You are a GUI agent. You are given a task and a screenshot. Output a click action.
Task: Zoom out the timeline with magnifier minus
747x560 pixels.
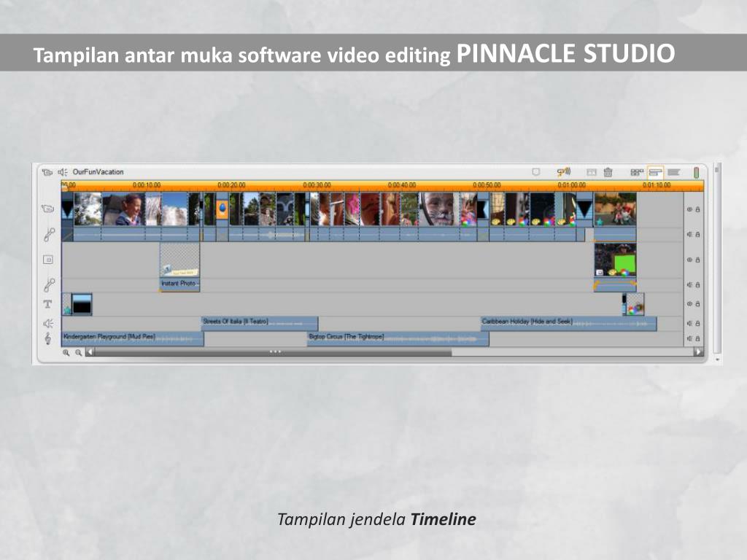tap(78, 352)
